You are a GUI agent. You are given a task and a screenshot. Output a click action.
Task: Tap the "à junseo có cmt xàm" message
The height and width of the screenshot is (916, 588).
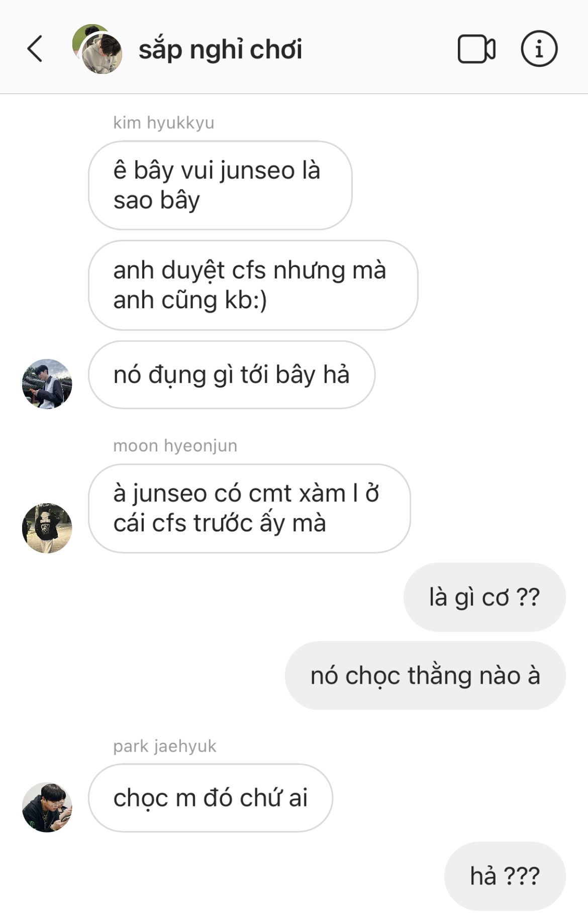point(249,508)
